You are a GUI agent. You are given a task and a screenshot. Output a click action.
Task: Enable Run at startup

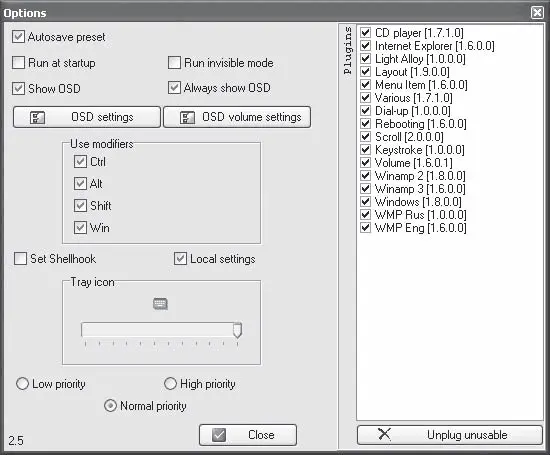pos(18,63)
